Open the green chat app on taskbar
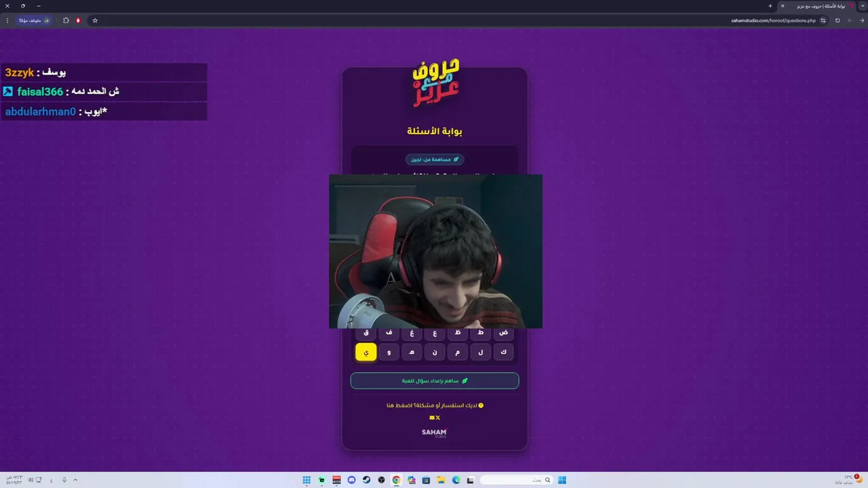The height and width of the screenshot is (488, 868). 321,480
